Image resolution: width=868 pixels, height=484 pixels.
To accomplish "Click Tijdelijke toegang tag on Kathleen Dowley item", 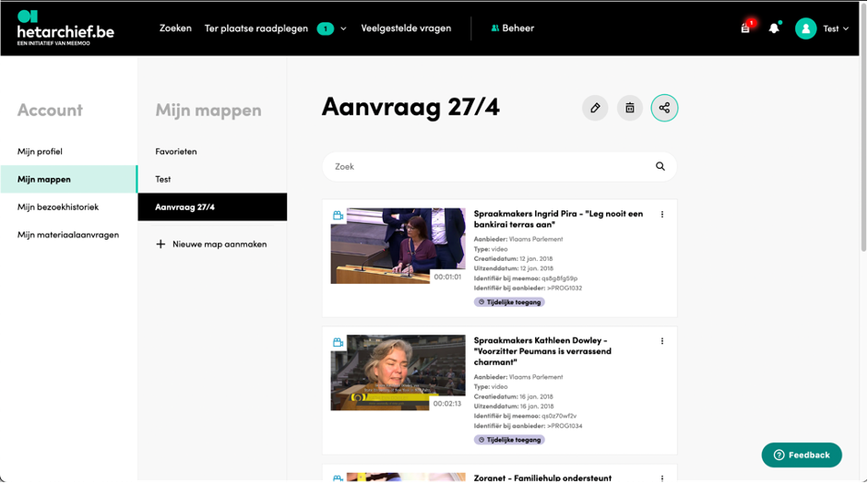I will (x=509, y=440).
